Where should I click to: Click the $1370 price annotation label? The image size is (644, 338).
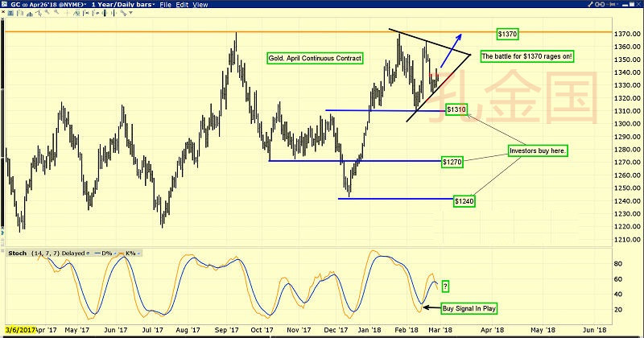coord(507,34)
